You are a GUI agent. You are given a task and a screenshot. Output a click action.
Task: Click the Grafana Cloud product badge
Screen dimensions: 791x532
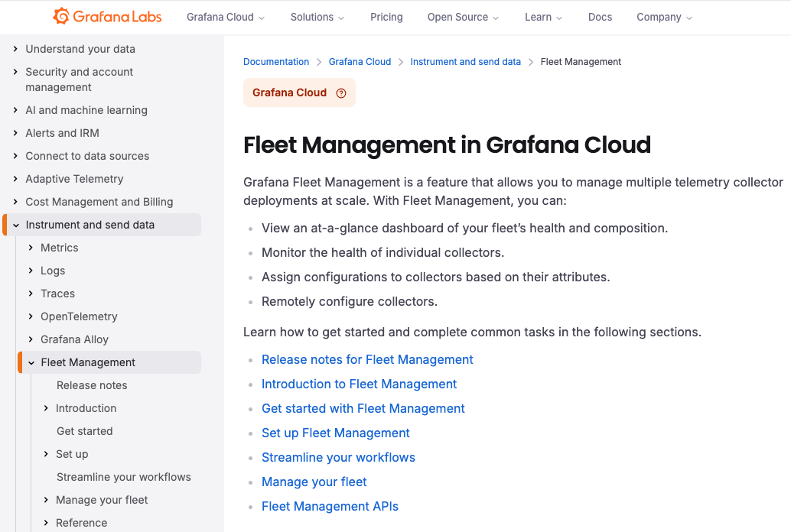pos(299,92)
